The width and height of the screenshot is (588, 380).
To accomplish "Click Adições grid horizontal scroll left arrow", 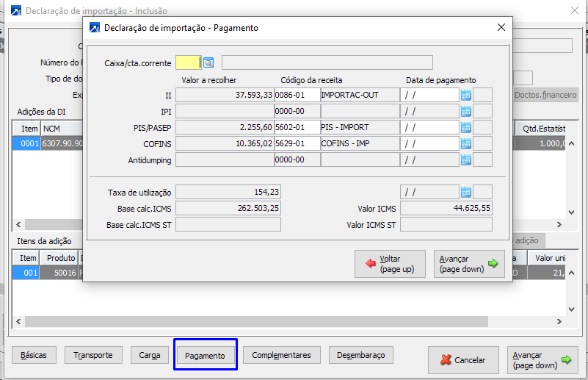I will [18, 225].
